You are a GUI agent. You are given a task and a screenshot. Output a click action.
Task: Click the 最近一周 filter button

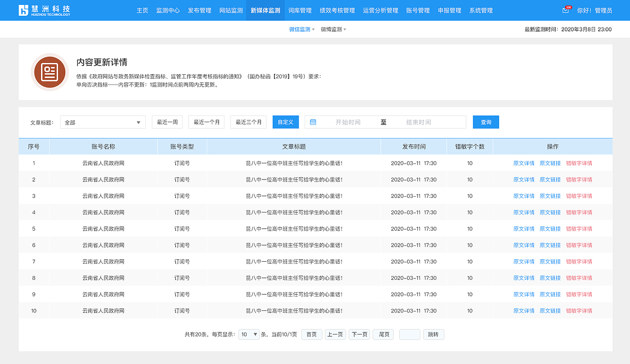(167, 121)
